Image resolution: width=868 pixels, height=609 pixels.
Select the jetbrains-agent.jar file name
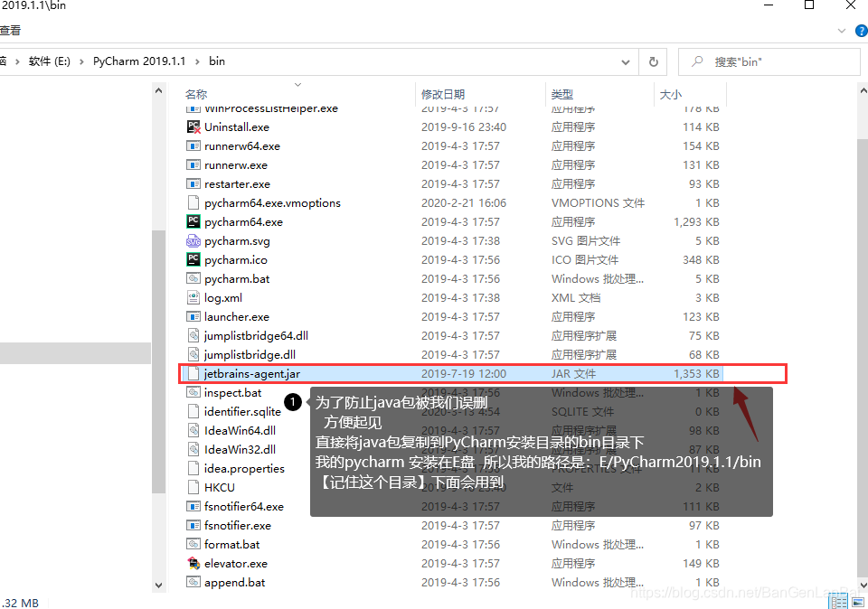coord(252,374)
